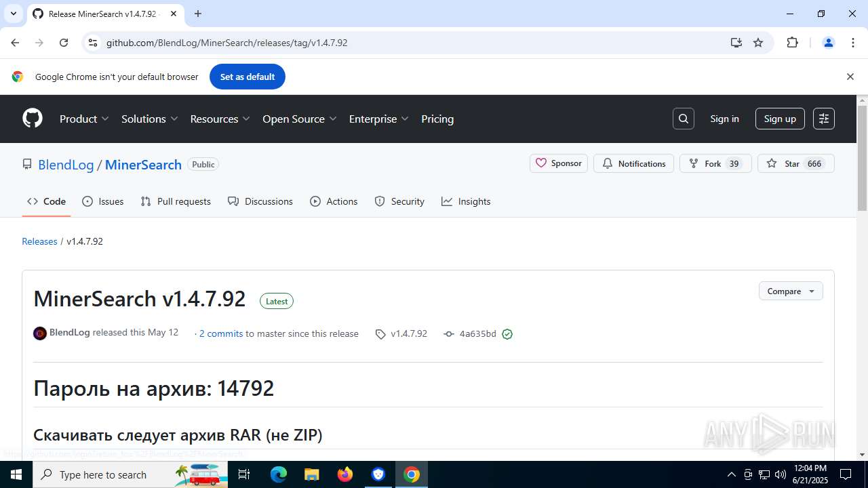
Task: Open BlendLog author avatar
Action: click(40, 333)
